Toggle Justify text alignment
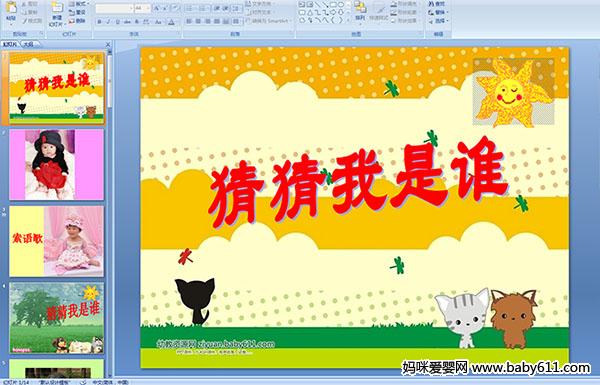This screenshot has height=385, width=600. 217,21
